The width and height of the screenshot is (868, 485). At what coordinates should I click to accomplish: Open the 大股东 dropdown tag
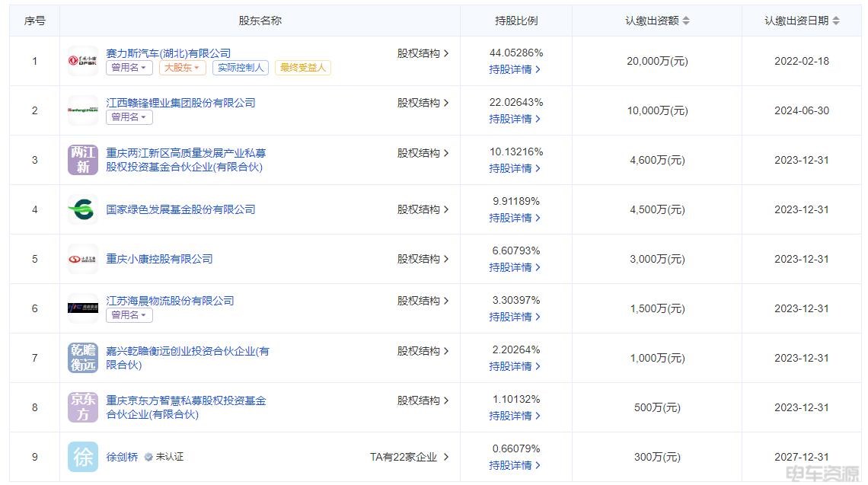click(182, 68)
